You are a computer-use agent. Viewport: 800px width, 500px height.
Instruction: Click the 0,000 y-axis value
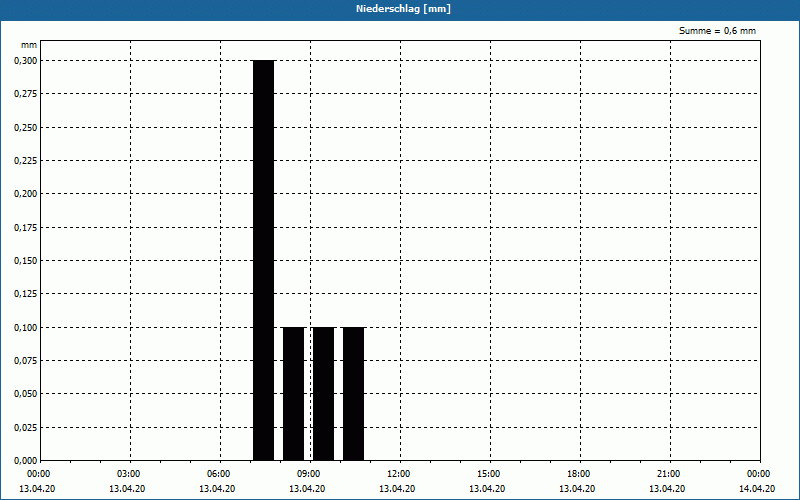(x=26, y=461)
